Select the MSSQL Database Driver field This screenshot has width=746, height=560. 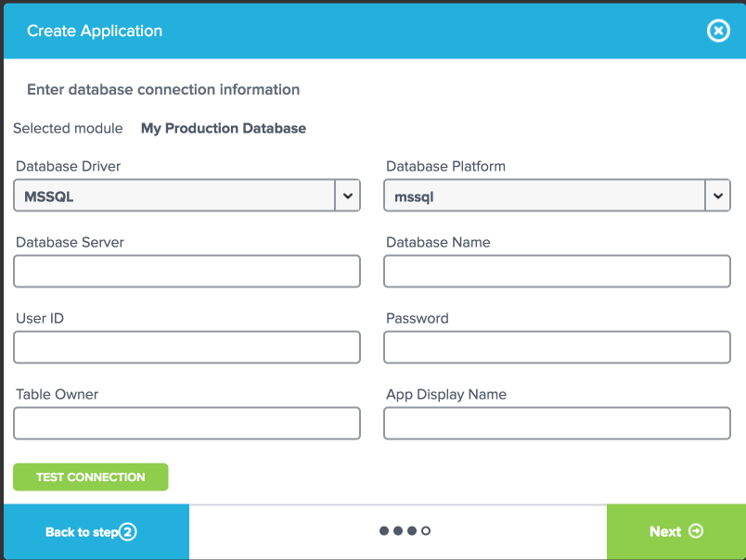point(174,196)
